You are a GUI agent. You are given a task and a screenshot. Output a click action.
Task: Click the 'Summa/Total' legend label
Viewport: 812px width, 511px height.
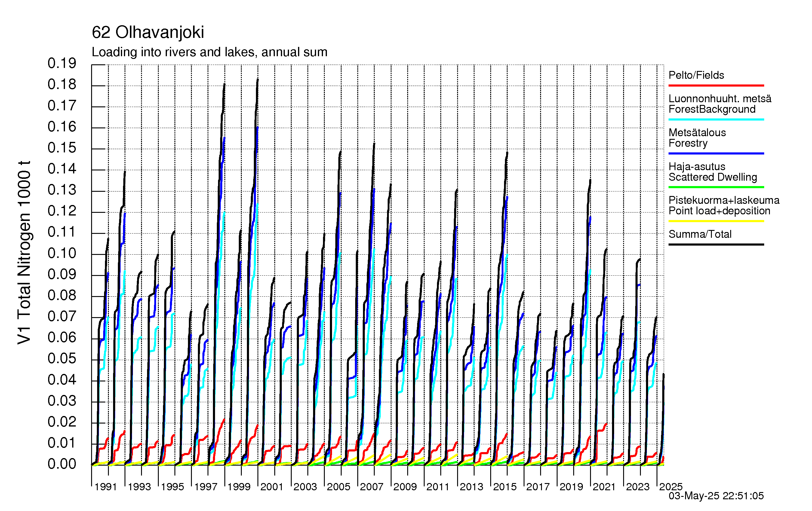700,234
